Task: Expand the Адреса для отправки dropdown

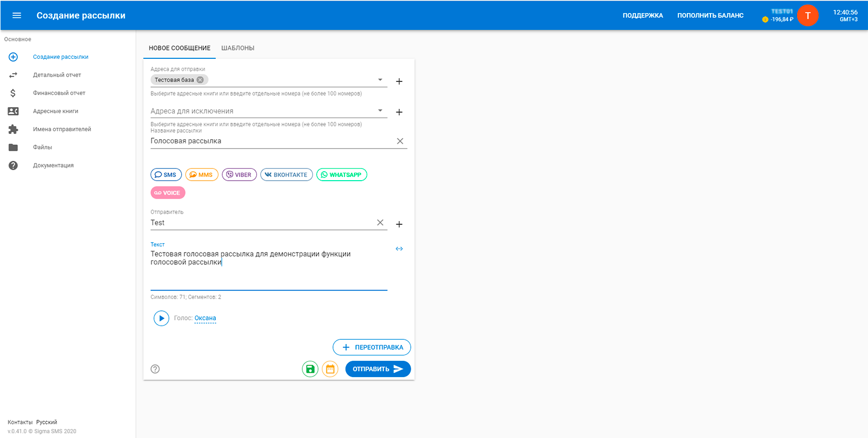Action: click(x=380, y=80)
